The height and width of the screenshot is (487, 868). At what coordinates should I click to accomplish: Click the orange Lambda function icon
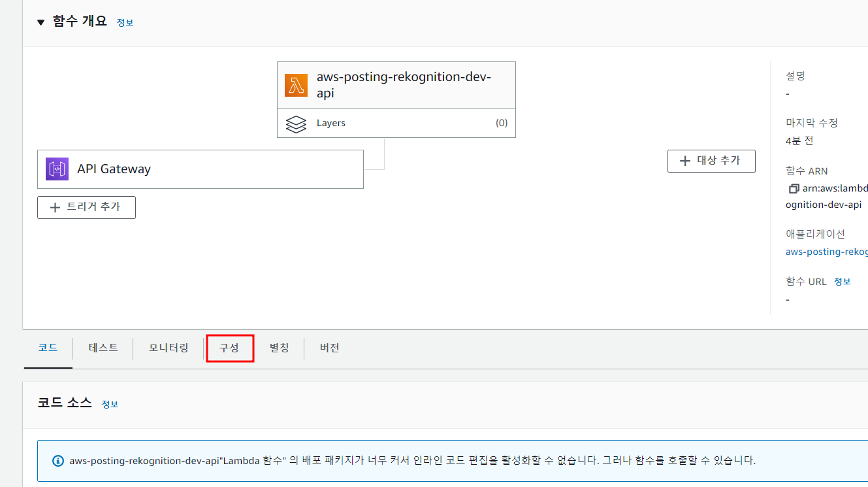296,86
